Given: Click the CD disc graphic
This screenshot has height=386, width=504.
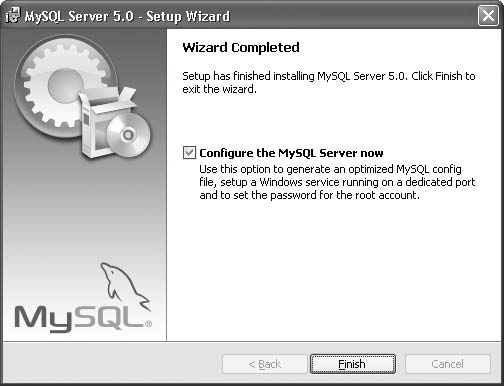Looking at the screenshot, I should [129, 135].
